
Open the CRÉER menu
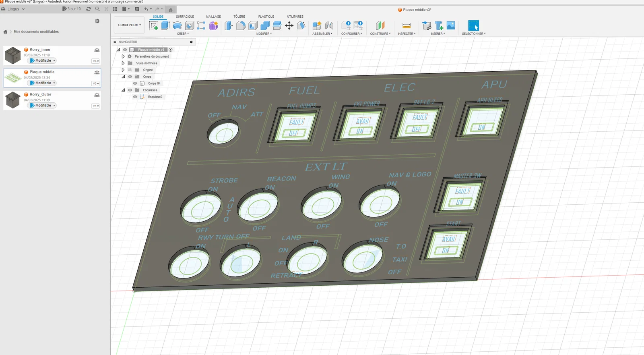tap(183, 34)
